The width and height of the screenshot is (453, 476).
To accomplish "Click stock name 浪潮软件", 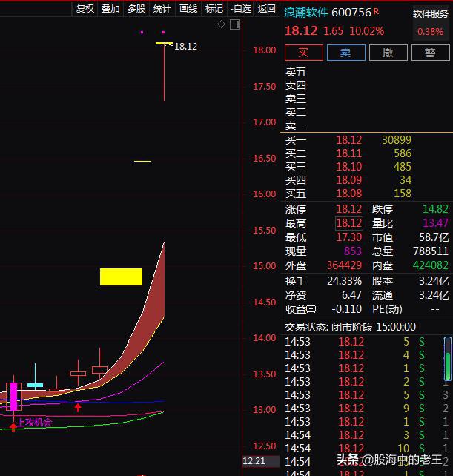I will tap(306, 13).
